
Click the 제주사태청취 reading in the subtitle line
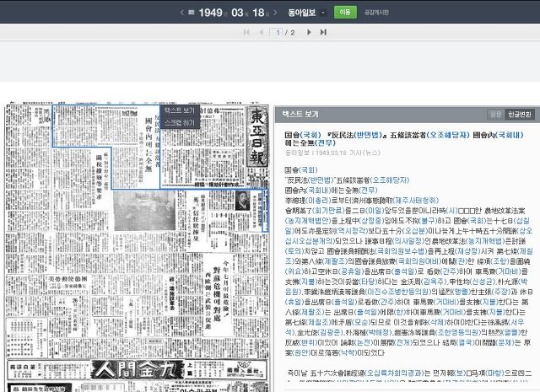point(416,201)
